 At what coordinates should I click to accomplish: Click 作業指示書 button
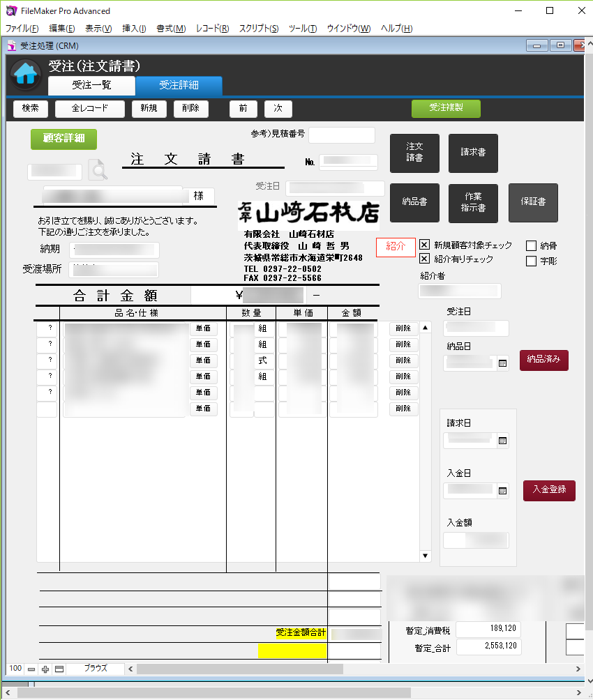point(473,203)
